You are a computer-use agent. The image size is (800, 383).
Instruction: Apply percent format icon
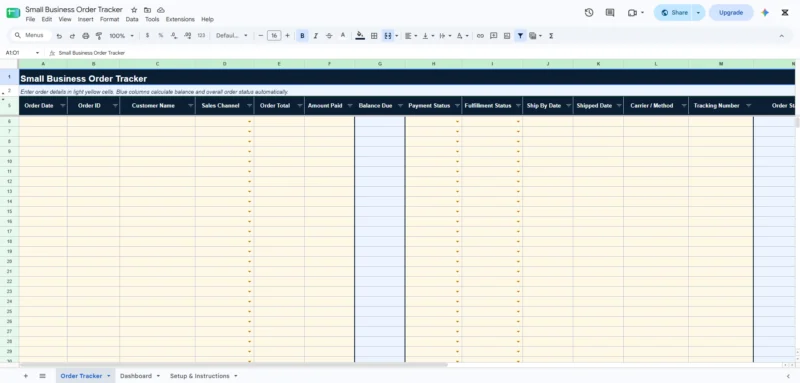point(161,36)
